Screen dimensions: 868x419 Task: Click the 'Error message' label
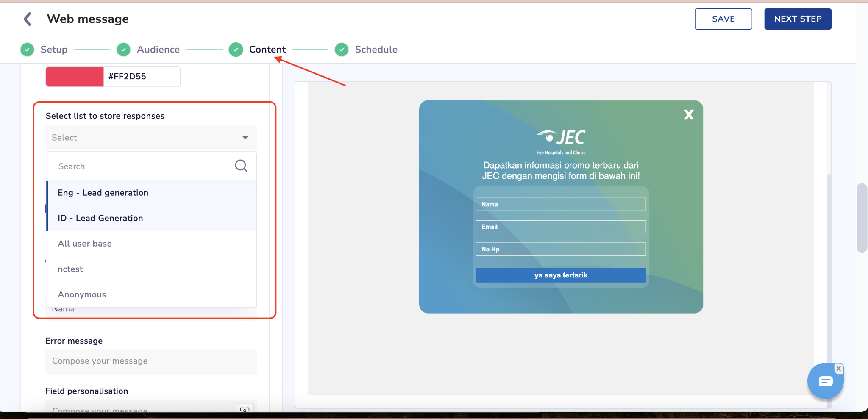coord(74,341)
